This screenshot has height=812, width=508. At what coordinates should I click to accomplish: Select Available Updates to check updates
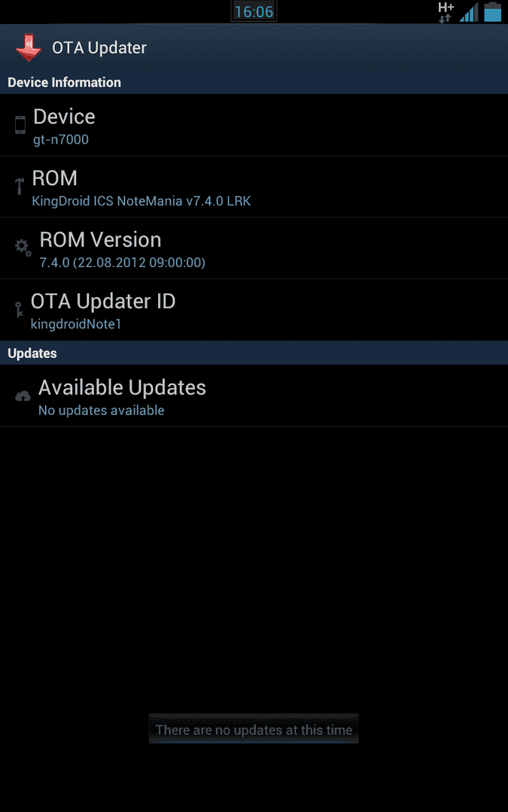coord(254,396)
